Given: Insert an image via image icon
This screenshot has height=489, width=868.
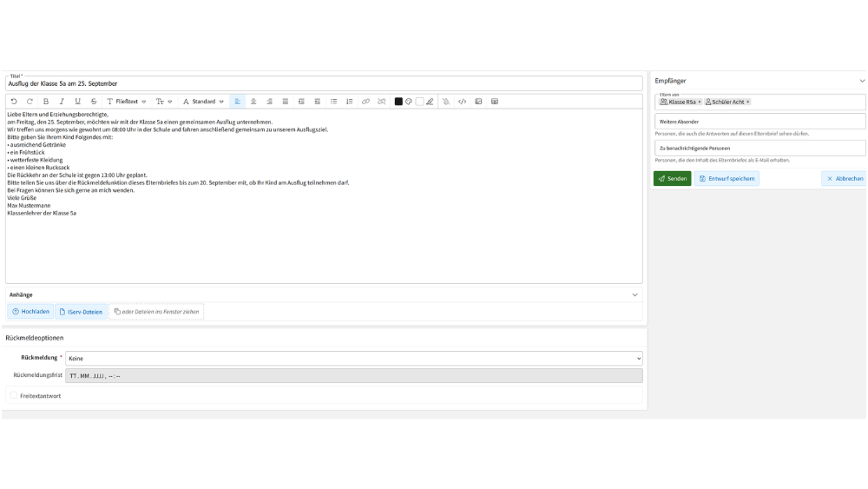Looking at the screenshot, I should click(x=478, y=102).
